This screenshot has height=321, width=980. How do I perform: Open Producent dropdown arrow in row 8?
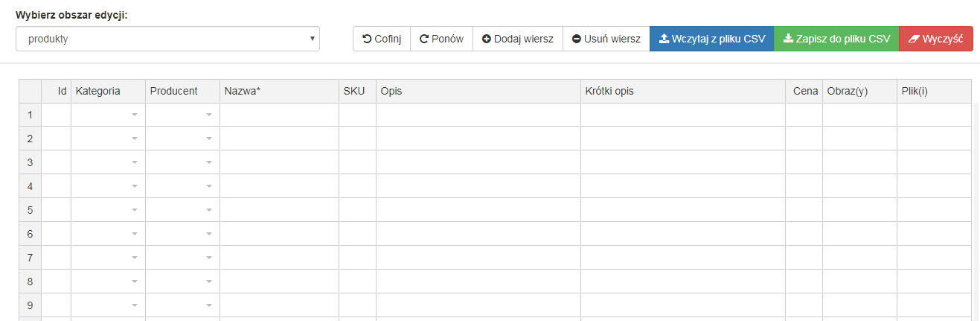209,282
